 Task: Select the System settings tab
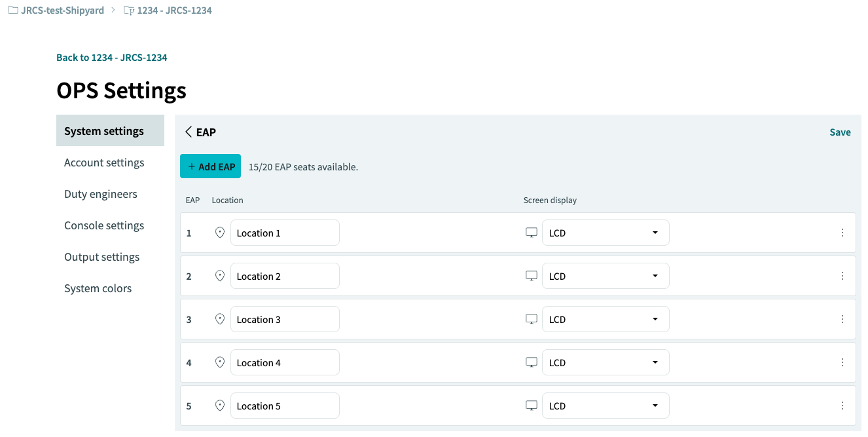[x=110, y=130]
